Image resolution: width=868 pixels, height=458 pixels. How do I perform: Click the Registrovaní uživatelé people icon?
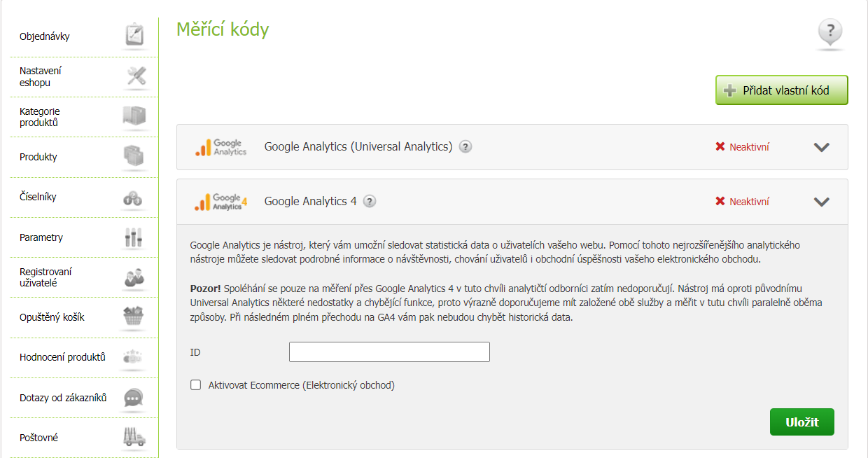point(134,277)
